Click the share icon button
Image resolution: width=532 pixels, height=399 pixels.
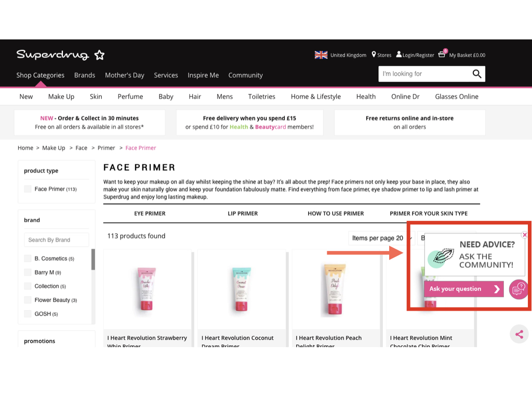click(519, 334)
